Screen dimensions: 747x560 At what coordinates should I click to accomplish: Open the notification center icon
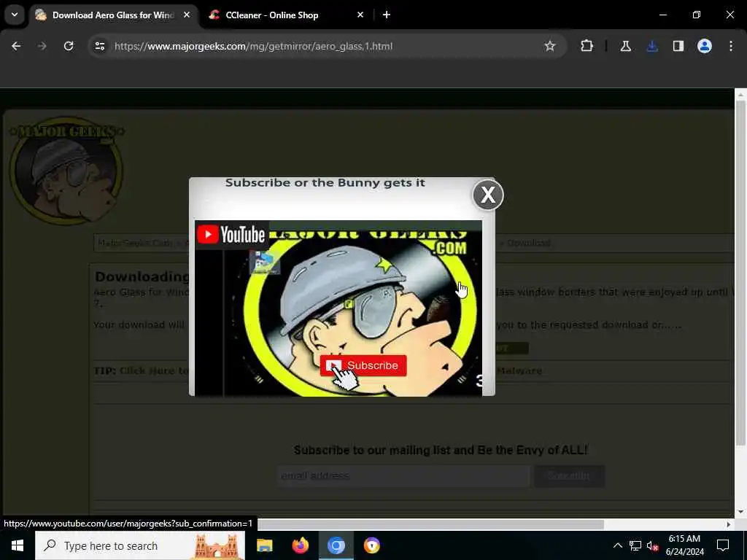pyautogui.click(x=723, y=545)
